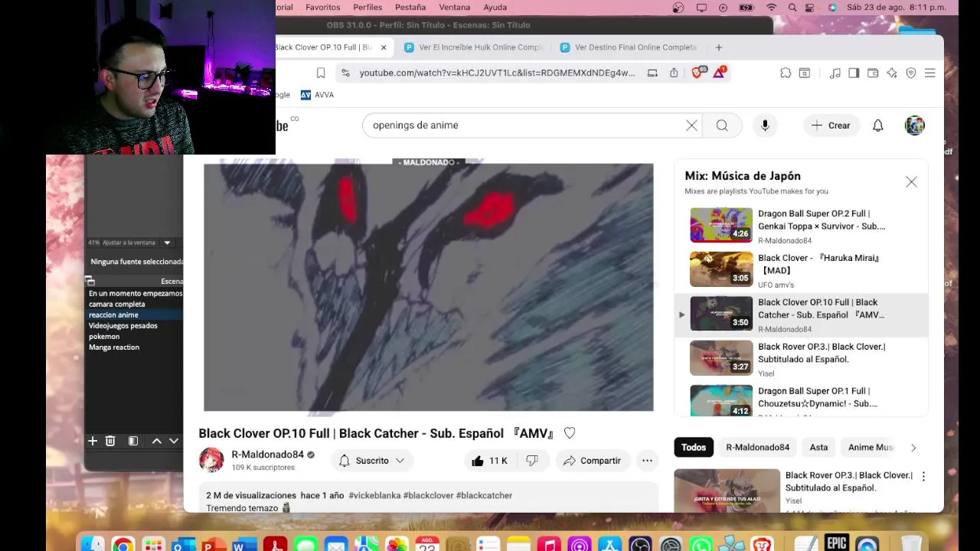Open Epic Games Launcher in Dock
Viewport: 980px width, 551px height.
(x=836, y=543)
